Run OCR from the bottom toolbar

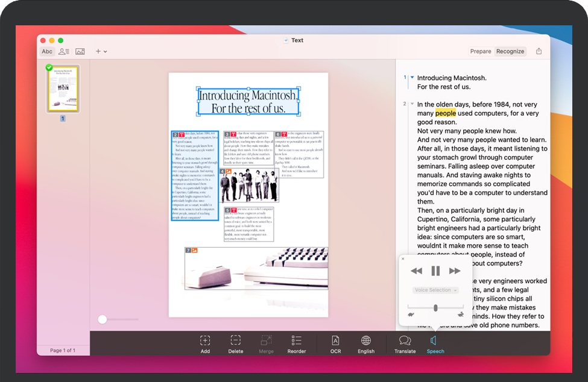click(335, 344)
